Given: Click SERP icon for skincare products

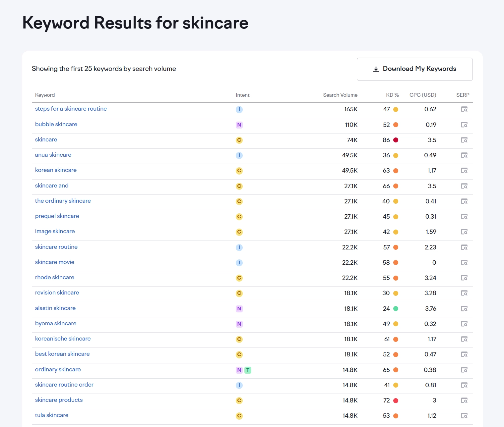Looking at the screenshot, I should [464, 400].
